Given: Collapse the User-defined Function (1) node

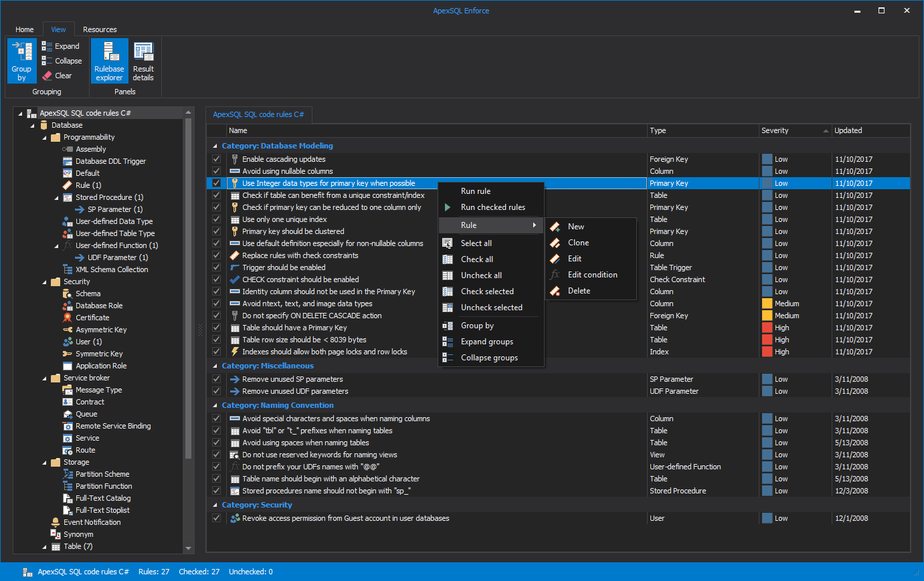Looking at the screenshot, I should tap(56, 245).
